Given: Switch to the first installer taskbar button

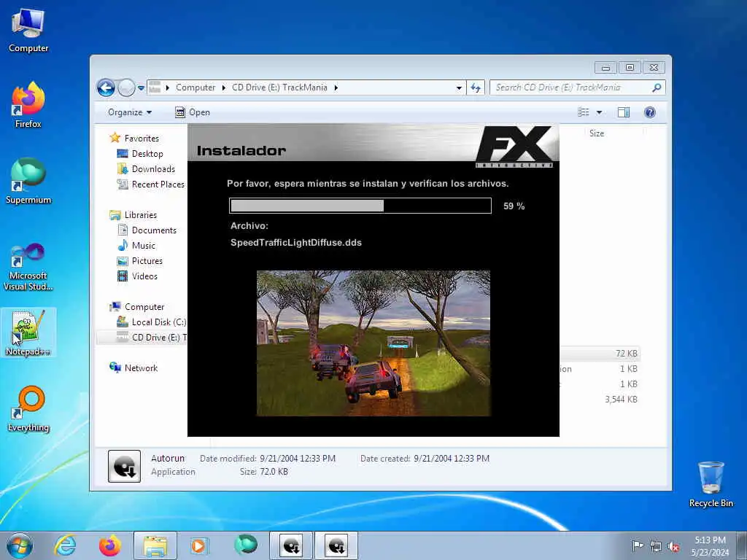Looking at the screenshot, I should point(291,545).
